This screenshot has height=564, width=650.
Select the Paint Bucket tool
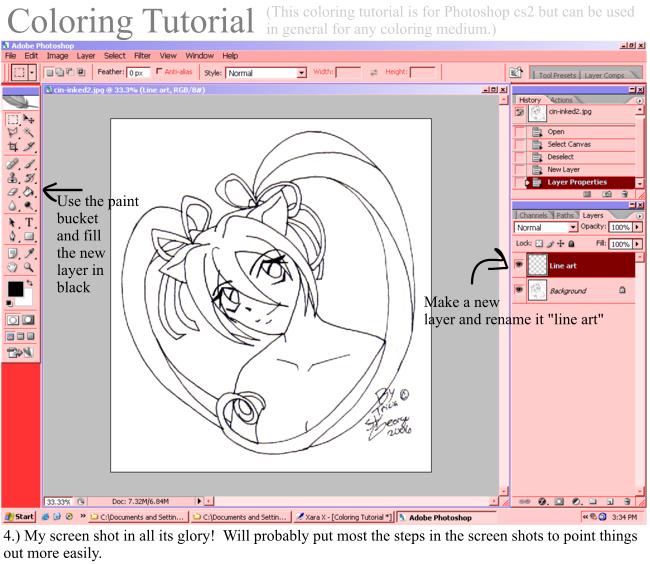tap(29, 192)
